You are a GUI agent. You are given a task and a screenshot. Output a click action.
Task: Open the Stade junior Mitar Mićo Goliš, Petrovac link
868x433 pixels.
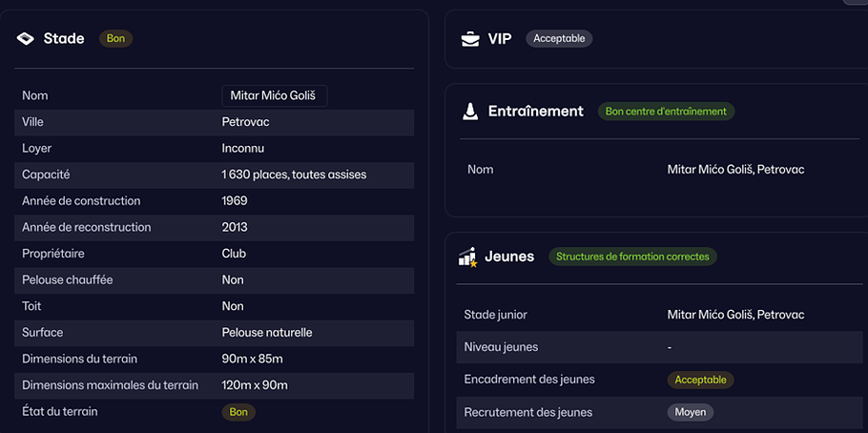735,315
